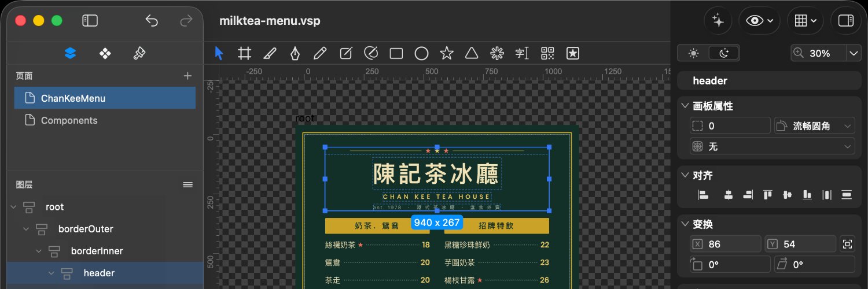Switch to light appearance mode
Viewport: 868px width, 289px height.
[x=693, y=53]
